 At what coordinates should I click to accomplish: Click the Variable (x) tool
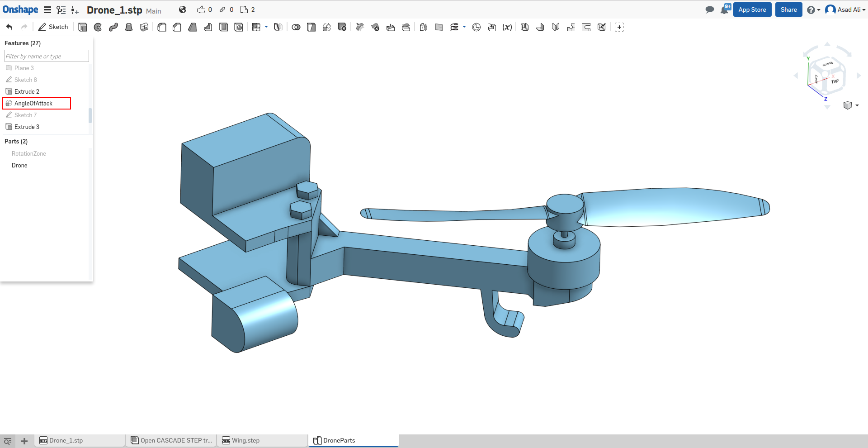(x=507, y=27)
